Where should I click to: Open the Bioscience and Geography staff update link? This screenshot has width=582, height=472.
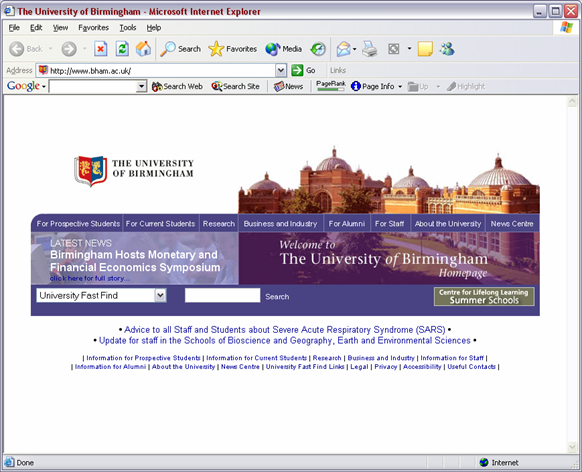click(x=285, y=340)
